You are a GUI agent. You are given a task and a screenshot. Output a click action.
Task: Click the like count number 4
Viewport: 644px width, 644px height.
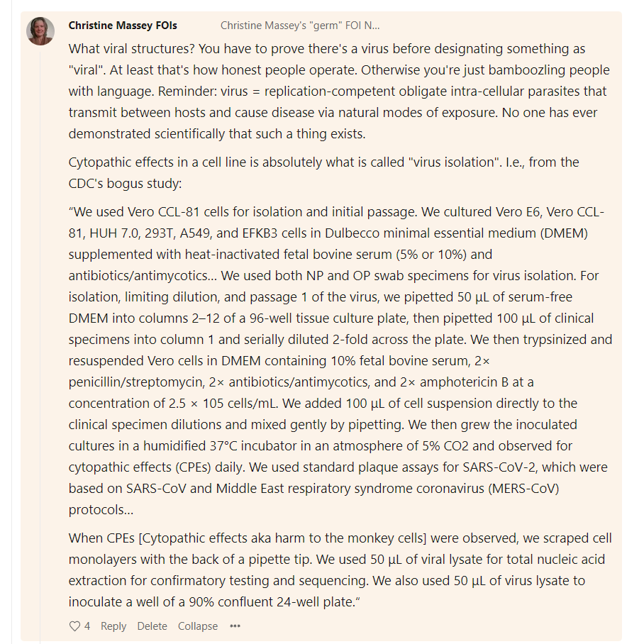tap(87, 626)
